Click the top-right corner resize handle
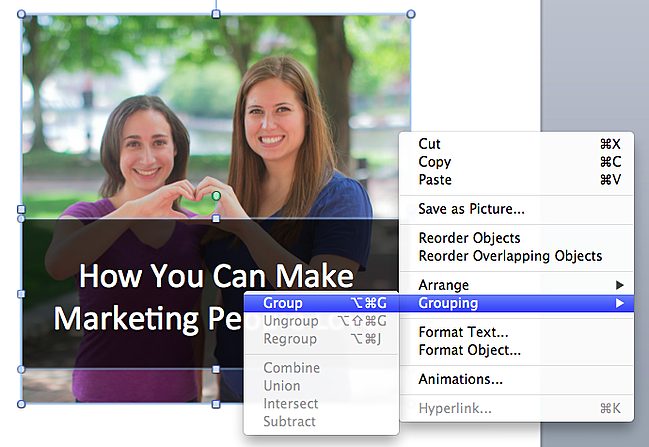The width and height of the screenshot is (649, 447). (411, 14)
